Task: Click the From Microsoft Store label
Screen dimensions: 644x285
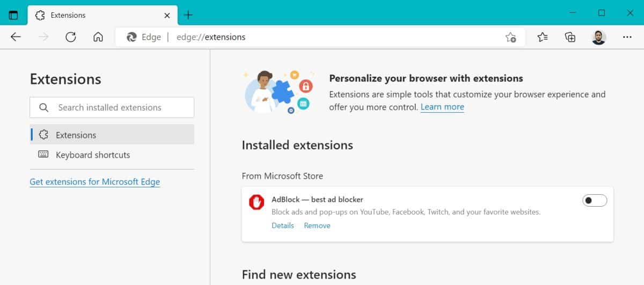Action: point(282,176)
